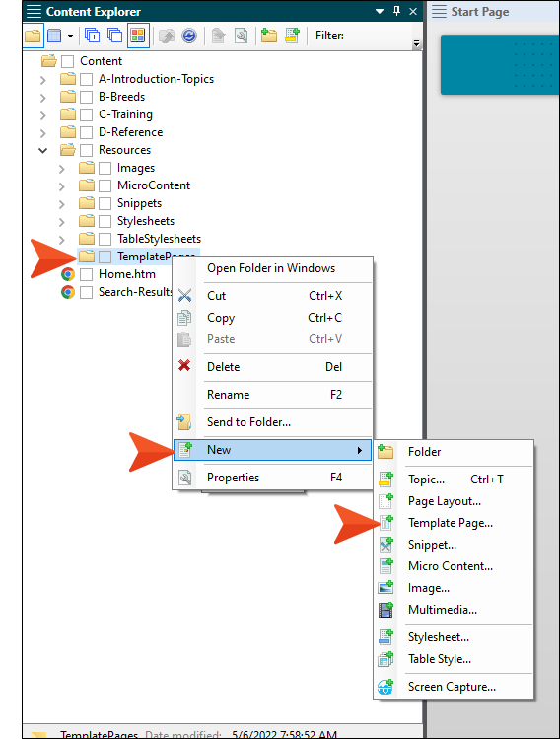The height and width of the screenshot is (739, 560).
Task: Select the Snippets folder in the tree
Action: click(x=139, y=203)
